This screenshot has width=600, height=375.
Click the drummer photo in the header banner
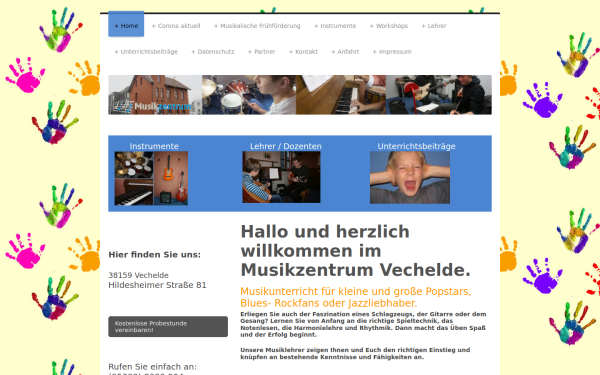[249, 95]
